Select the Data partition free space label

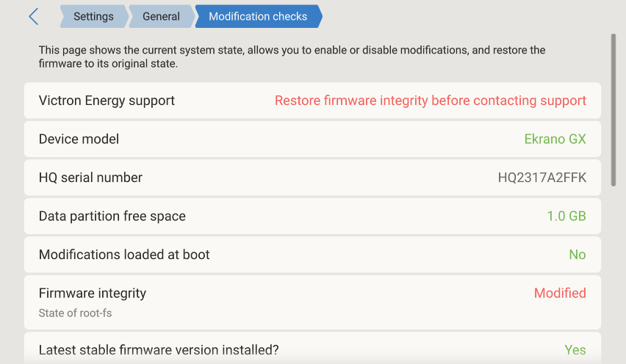pyautogui.click(x=112, y=216)
